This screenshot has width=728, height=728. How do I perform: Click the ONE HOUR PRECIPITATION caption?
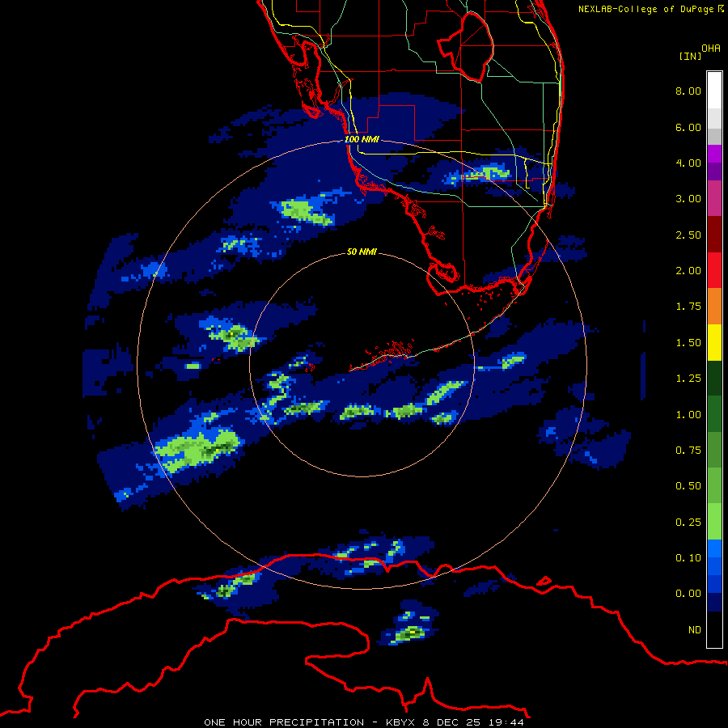(364, 722)
